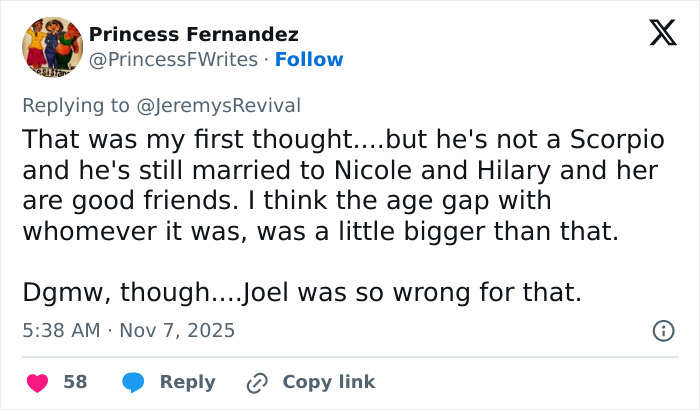This screenshot has height=410, width=700.
Task: Click the blue reply speech bubble icon
Action: (132, 382)
